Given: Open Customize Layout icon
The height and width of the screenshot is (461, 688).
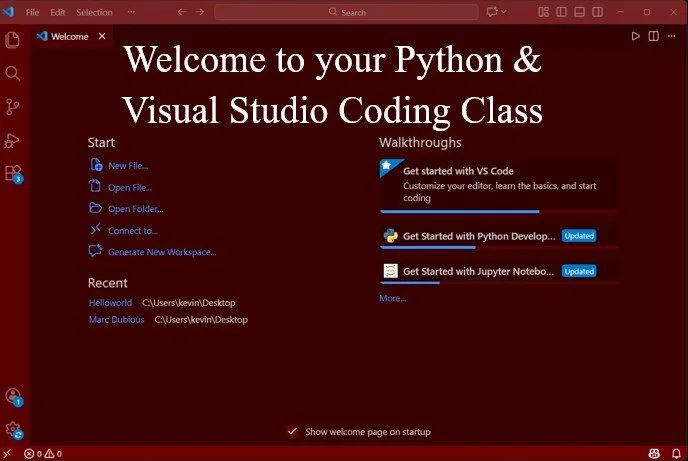Looking at the screenshot, I should (544, 12).
